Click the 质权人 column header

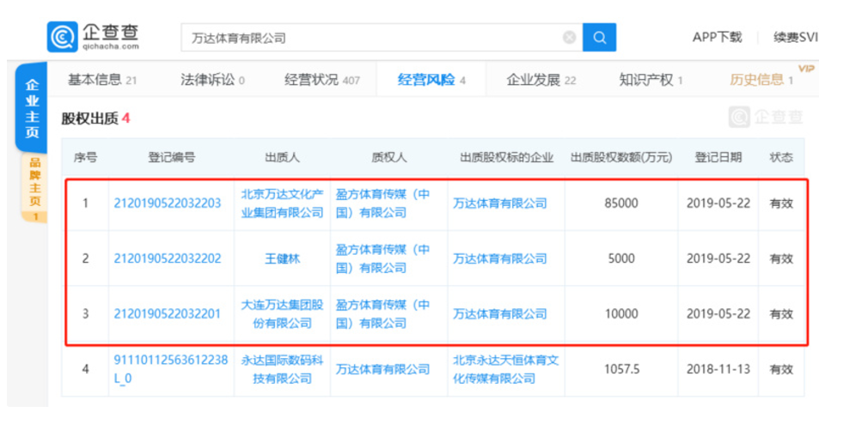click(x=388, y=158)
